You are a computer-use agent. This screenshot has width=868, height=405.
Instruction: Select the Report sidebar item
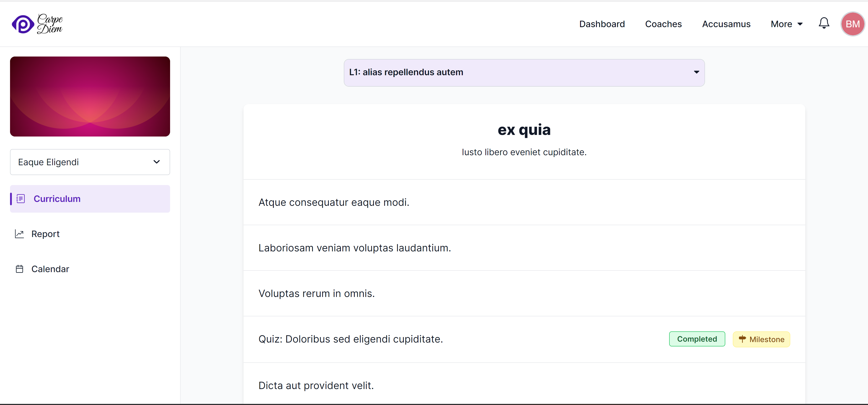pos(46,234)
